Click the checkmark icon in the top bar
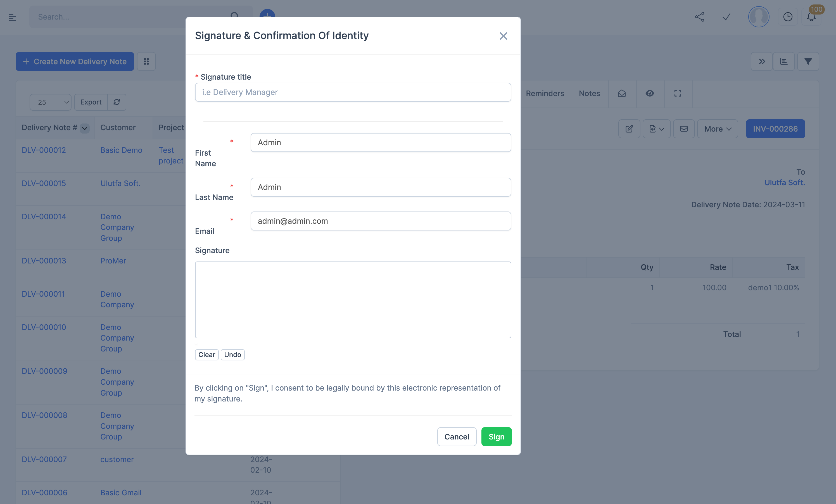Image resolution: width=836 pixels, height=504 pixels. (726, 16)
